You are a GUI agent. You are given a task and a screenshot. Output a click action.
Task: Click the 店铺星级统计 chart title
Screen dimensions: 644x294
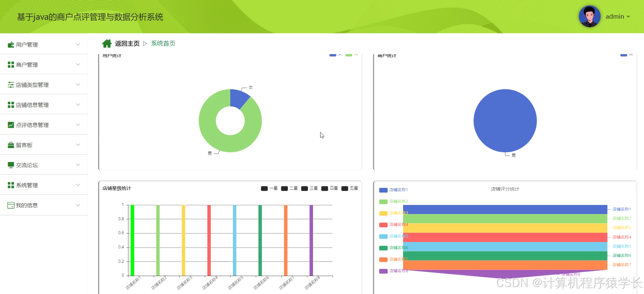[117, 188]
